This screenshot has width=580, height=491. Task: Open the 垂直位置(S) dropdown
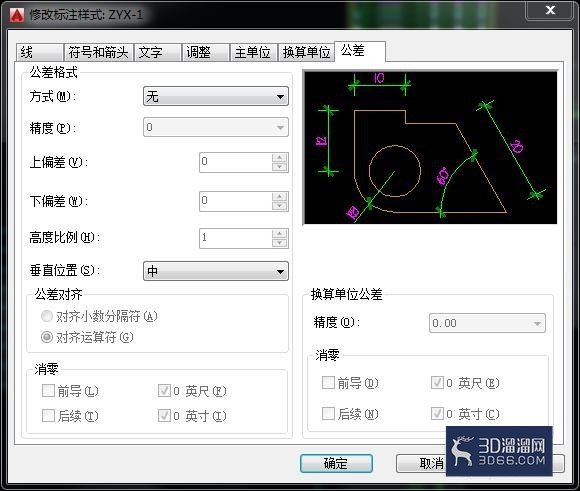216,271
